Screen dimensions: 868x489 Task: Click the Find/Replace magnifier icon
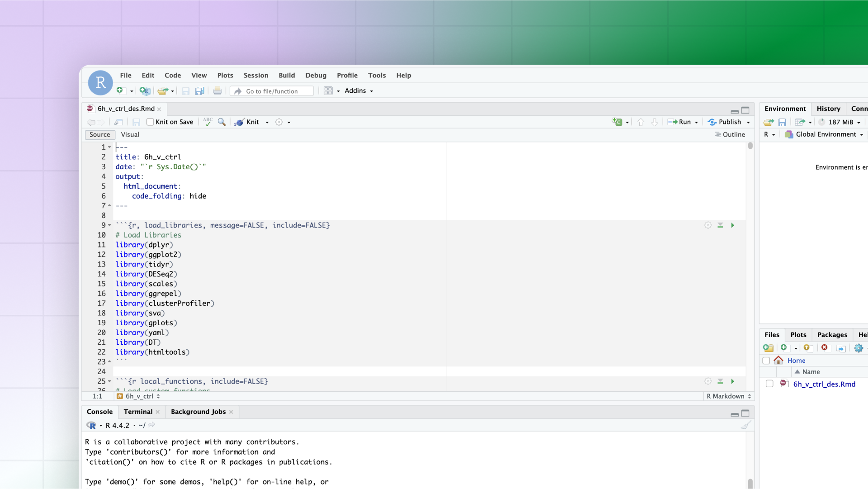point(222,122)
